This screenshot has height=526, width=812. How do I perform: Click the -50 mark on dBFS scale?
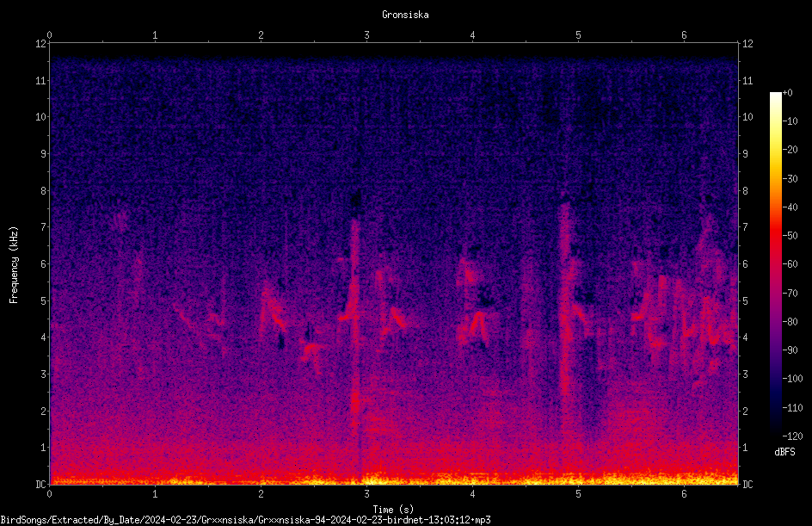(790, 236)
